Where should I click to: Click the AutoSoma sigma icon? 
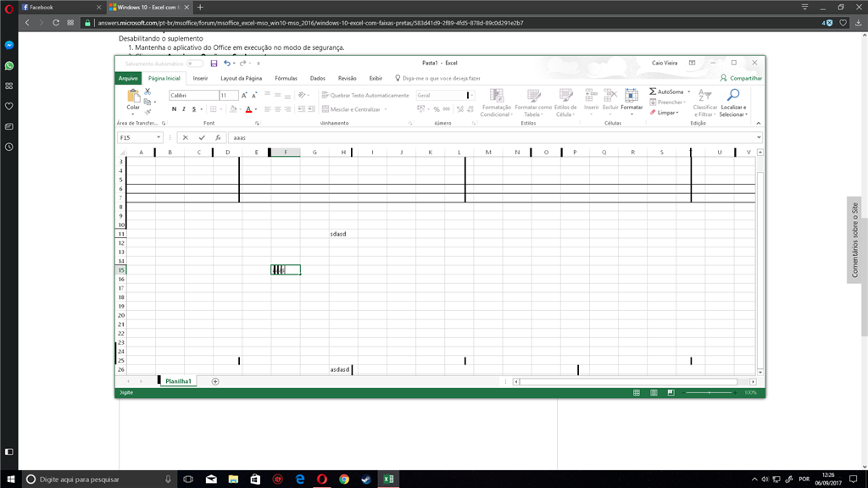[x=653, y=91]
